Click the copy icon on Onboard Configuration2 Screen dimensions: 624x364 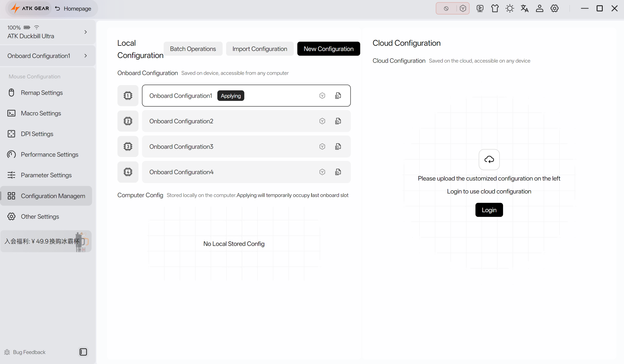[338, 121]
